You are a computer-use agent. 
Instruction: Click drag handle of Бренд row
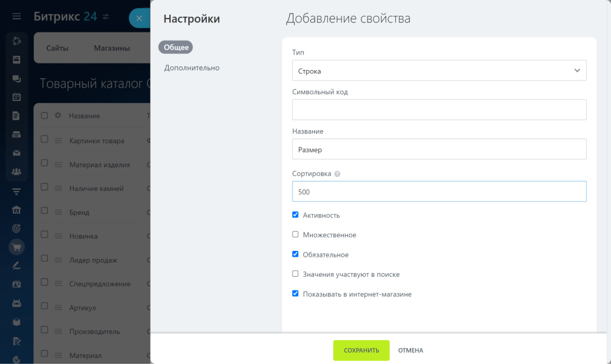(x=58, y=212)
